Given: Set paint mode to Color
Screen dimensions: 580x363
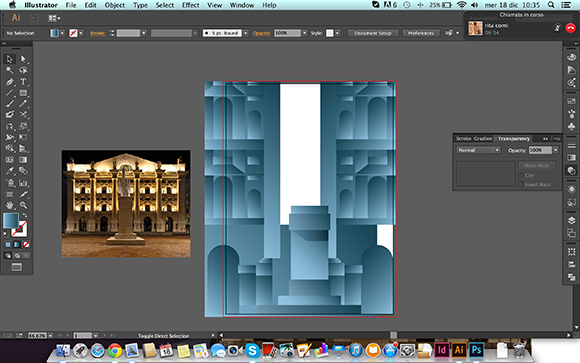Looking at the screenshot, I should click(x=8, y=244).
